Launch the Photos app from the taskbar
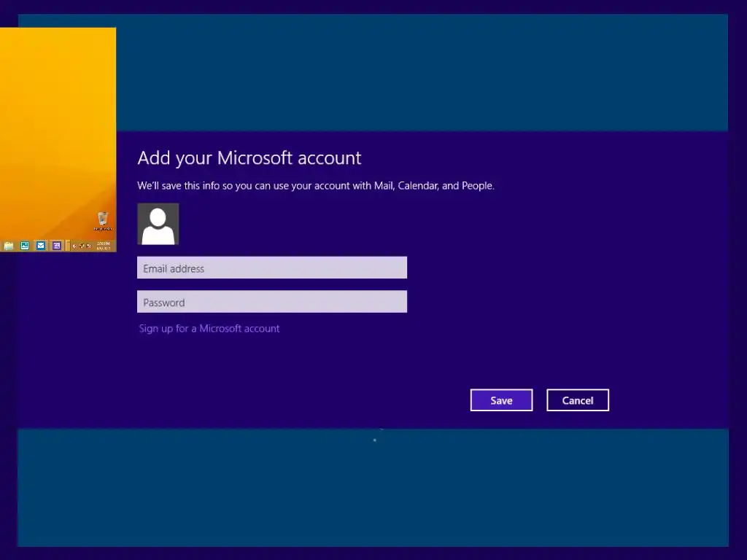 coord(25,246)
